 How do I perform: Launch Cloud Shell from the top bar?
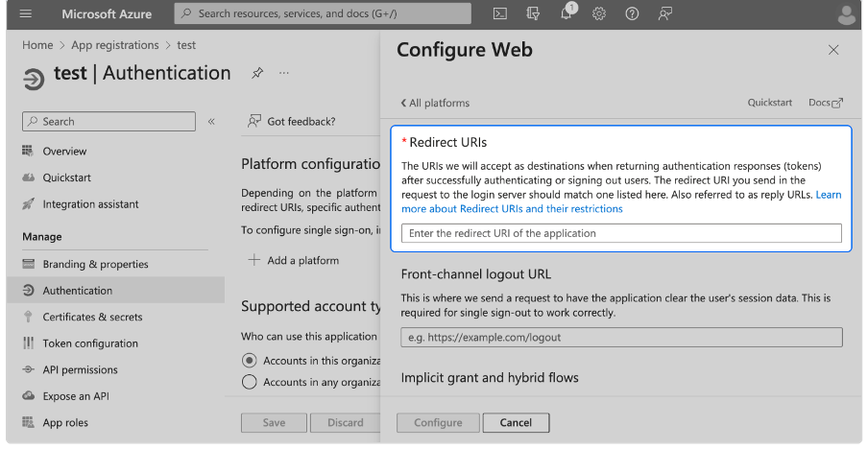(499, 13)
